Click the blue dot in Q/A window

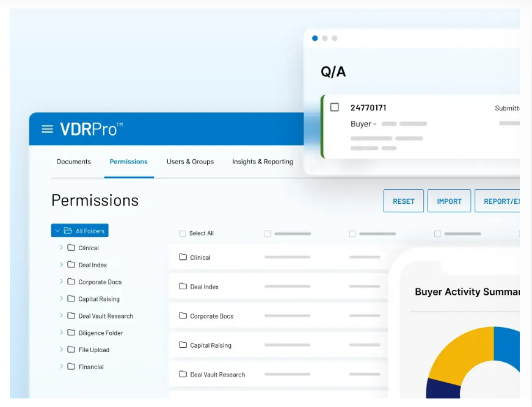[x=315, y=38]
